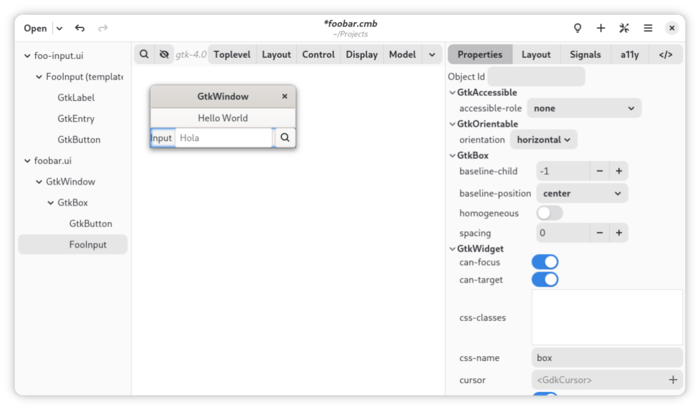Open the Control widget group

pos(318,54)
